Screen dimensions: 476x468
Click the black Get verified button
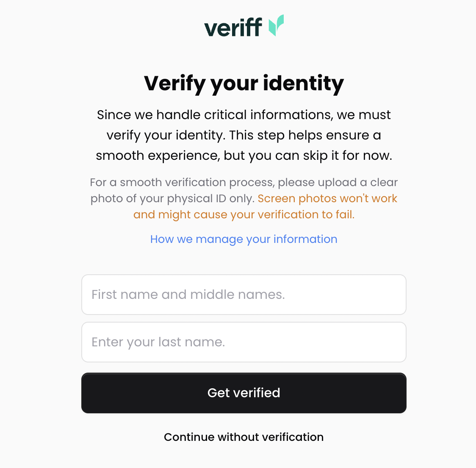click(x=244, y=393)
